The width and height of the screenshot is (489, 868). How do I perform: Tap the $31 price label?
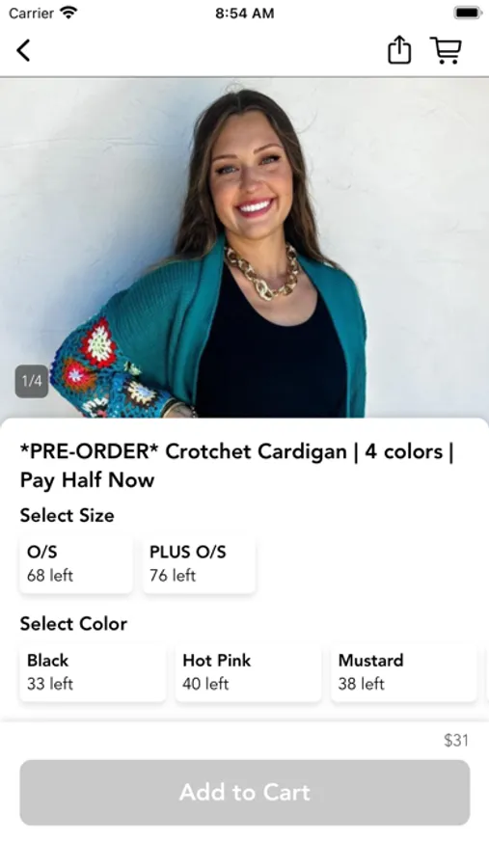(x=456, y=740)
